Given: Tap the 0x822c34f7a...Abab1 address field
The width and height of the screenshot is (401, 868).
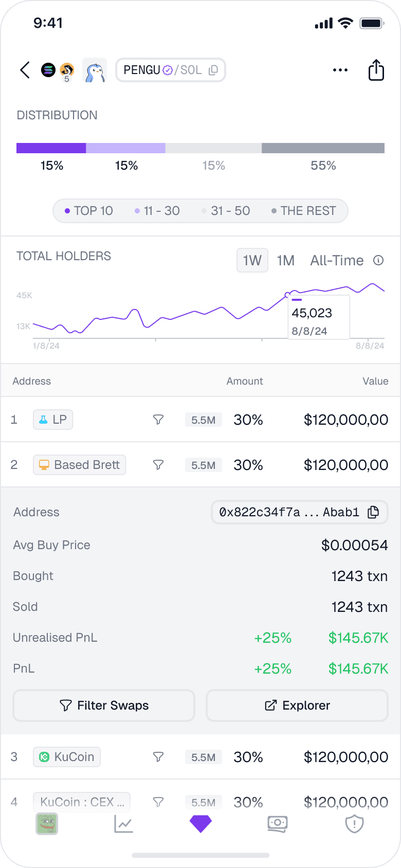Looking at the screenshot, I should 299,512.
